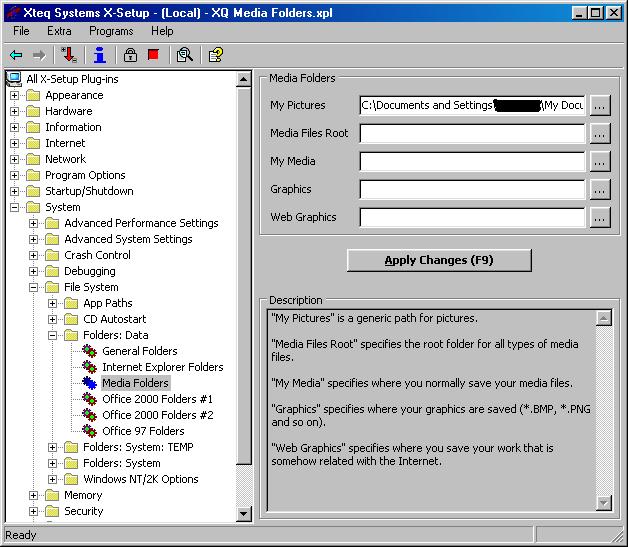This screenshot has width=628, height=547.
Task: Select the General Folders plug-in
Action: [x=139, y=351]
